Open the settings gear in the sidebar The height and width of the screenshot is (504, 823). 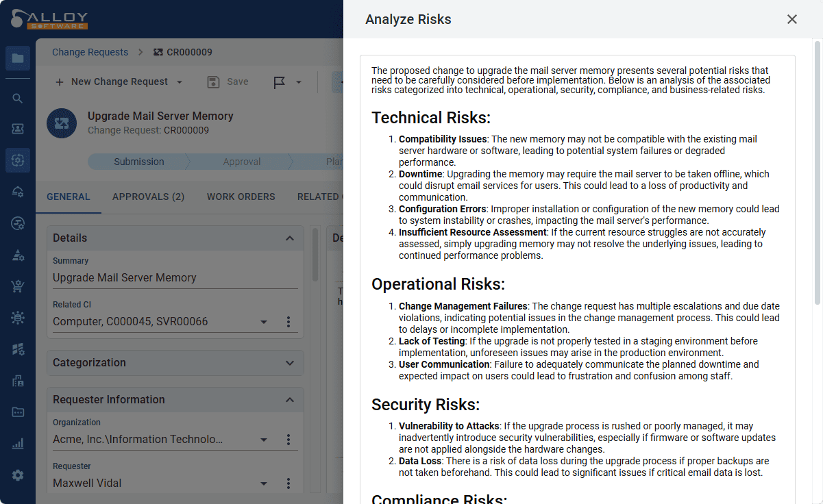18,475
